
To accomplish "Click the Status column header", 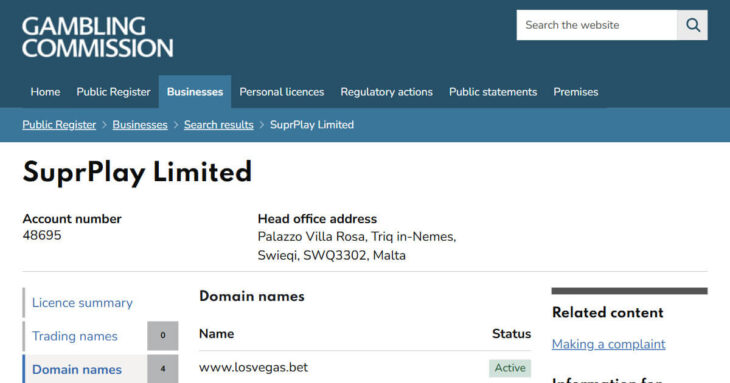I will point(511,334).
